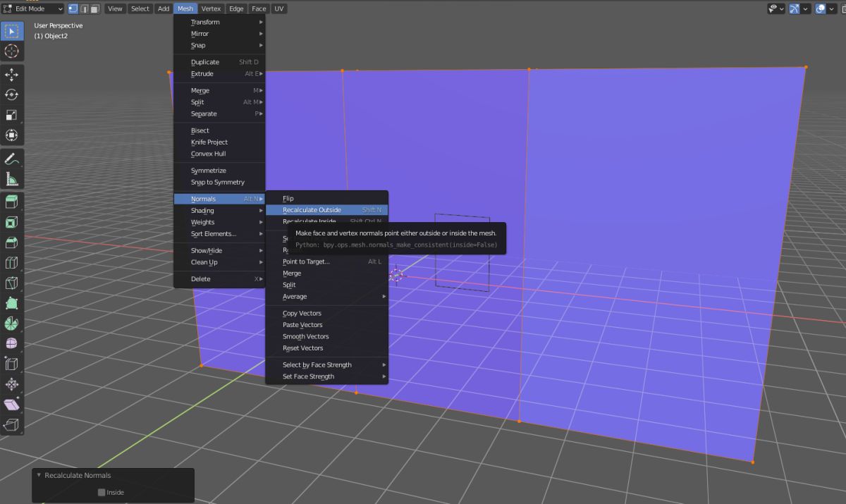
Task: Open the editor type icon beside Edit Mode
Action: click(8, 8)
